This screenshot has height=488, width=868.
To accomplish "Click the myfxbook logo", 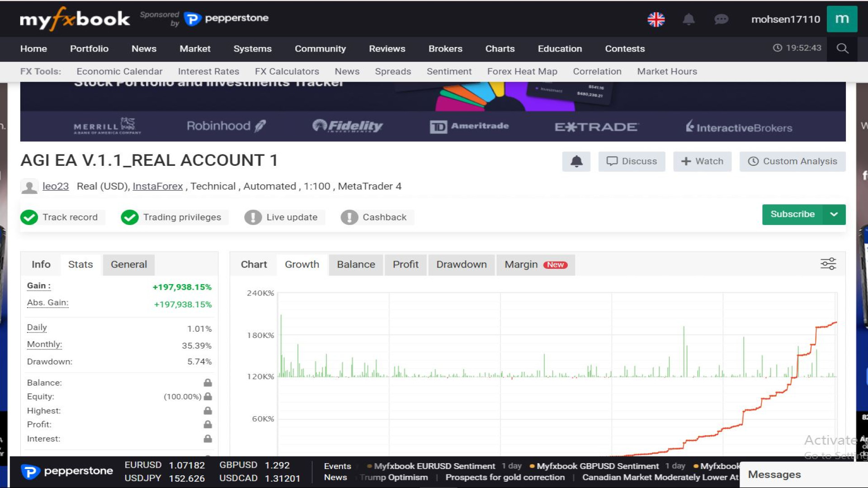I will [75, 19].
